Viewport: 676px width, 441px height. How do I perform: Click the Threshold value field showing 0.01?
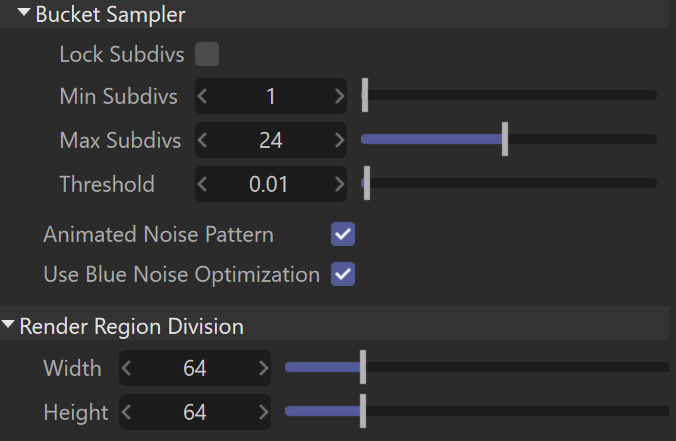271,184
